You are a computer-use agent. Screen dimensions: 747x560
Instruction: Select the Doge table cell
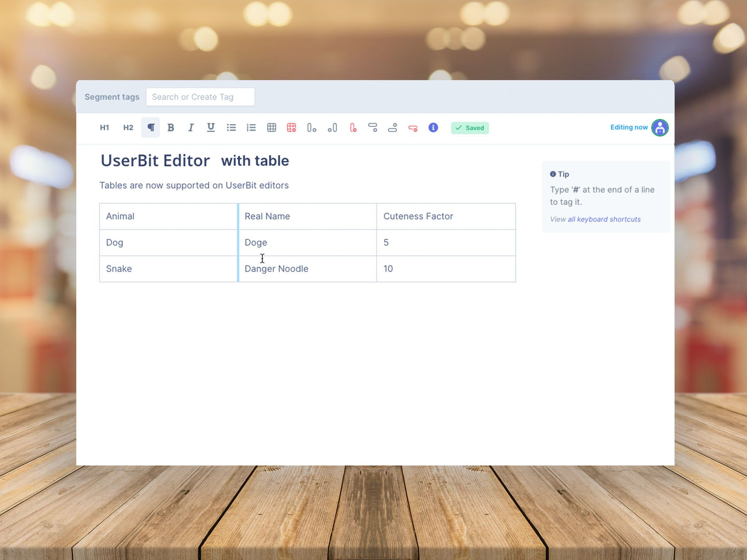tap(307, 243)
